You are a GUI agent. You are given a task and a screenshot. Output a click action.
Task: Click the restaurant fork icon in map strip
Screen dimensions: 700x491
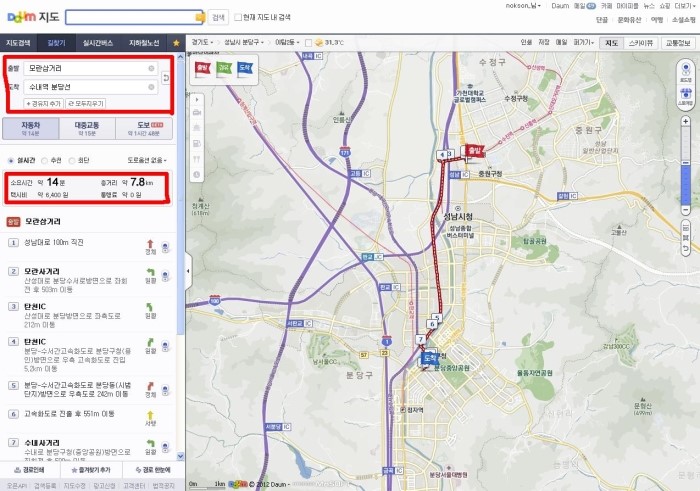[196, 159]
